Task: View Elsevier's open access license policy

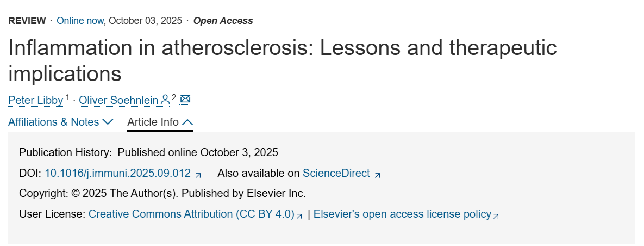Action: click(402, 214)
